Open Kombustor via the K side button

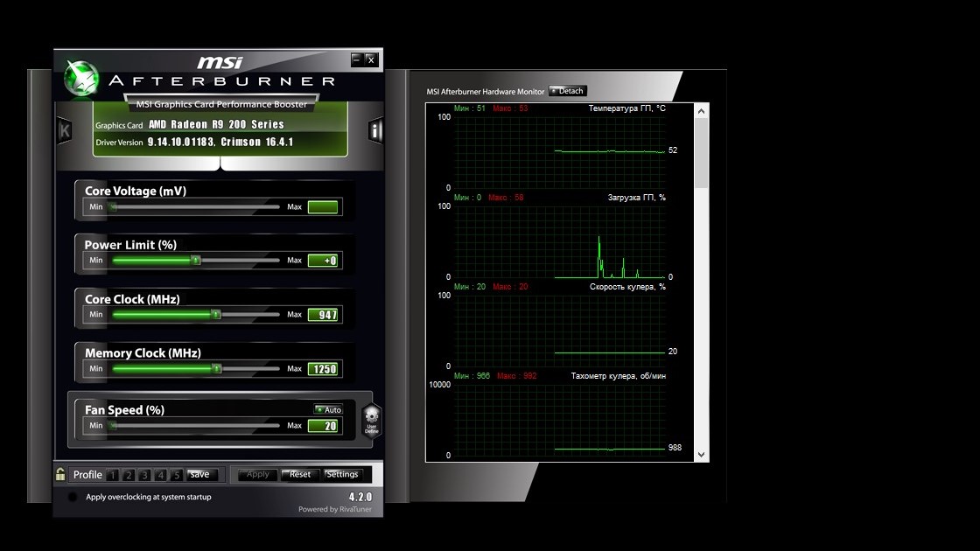click(65, 130)
